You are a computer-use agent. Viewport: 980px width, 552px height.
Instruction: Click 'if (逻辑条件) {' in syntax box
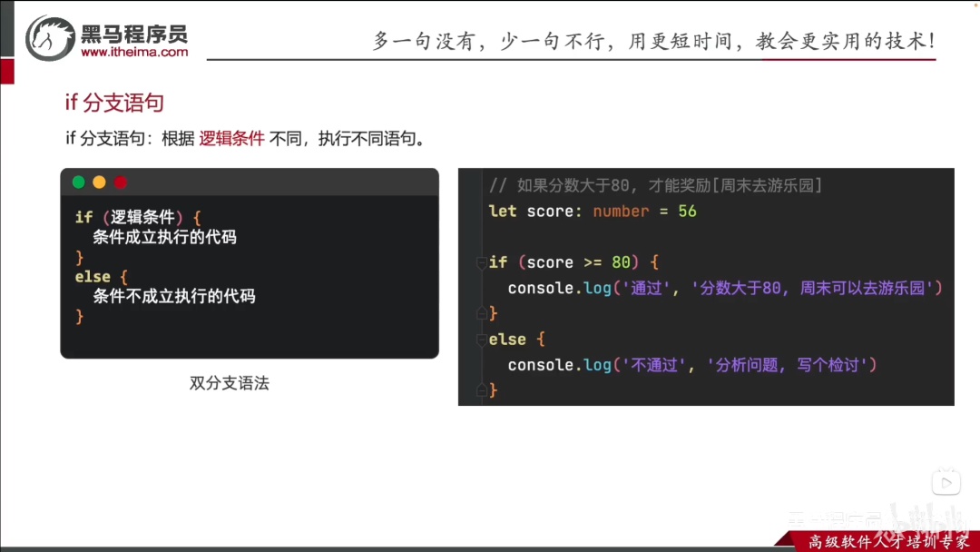(138, 218)
